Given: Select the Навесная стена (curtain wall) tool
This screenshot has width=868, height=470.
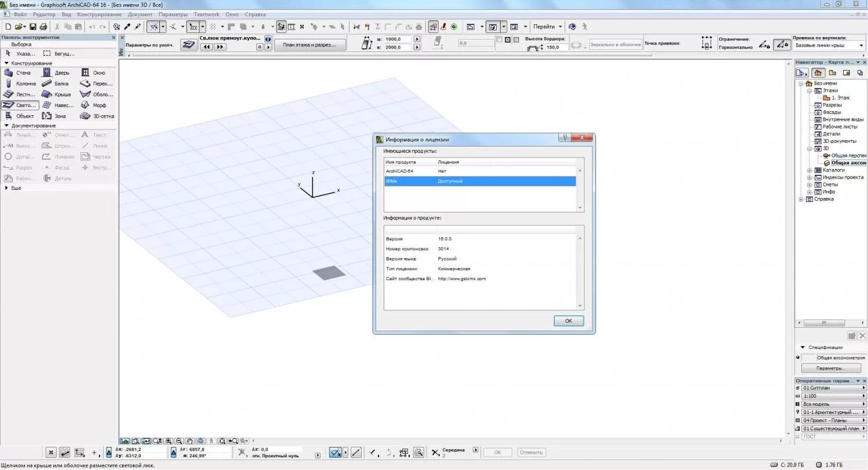Looking at the screenshot, I should [x=57, y=105].
